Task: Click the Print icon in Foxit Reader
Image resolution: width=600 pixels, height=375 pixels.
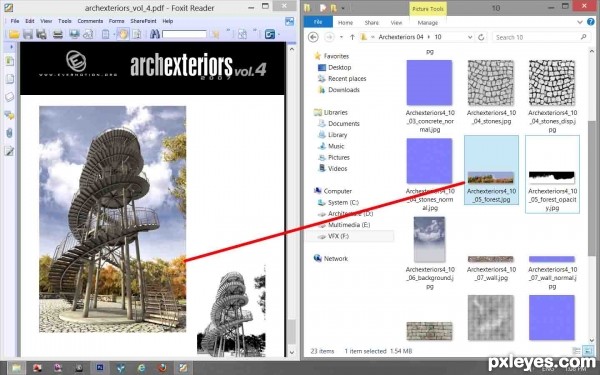Action: 58,34
